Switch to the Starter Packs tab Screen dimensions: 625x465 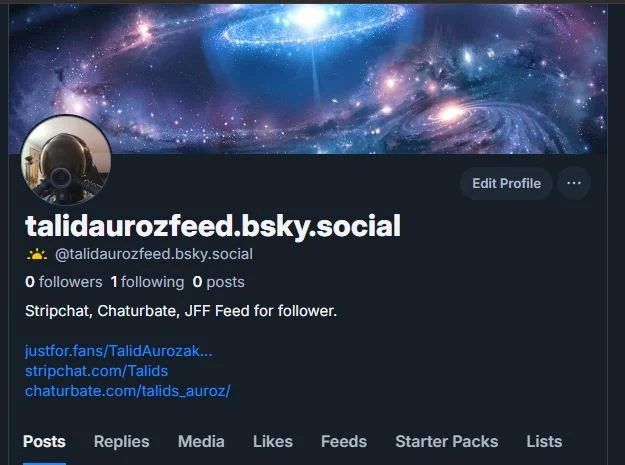[x=447, y=441]
